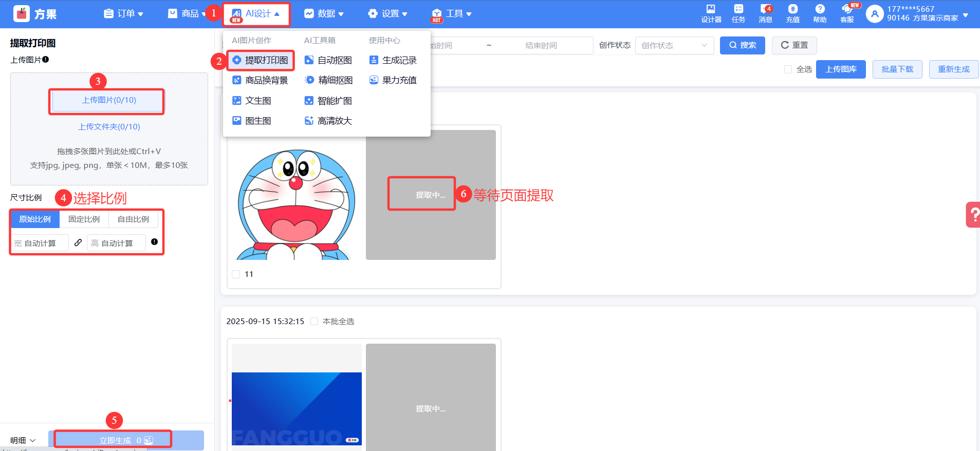
Task: Select 商品换背景 in the AI menu
Action: tap(261, 80)
